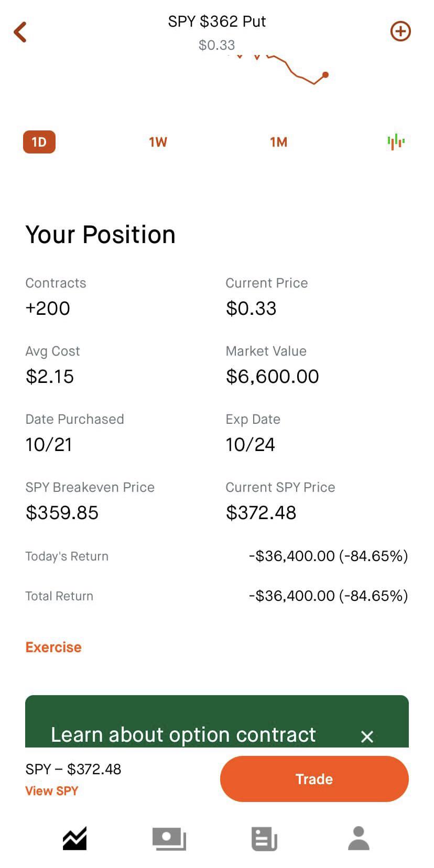The width and height of the screenshot is (434, 868).
Task: Tap the Today's Return value row
Action: tap(328, 556)
